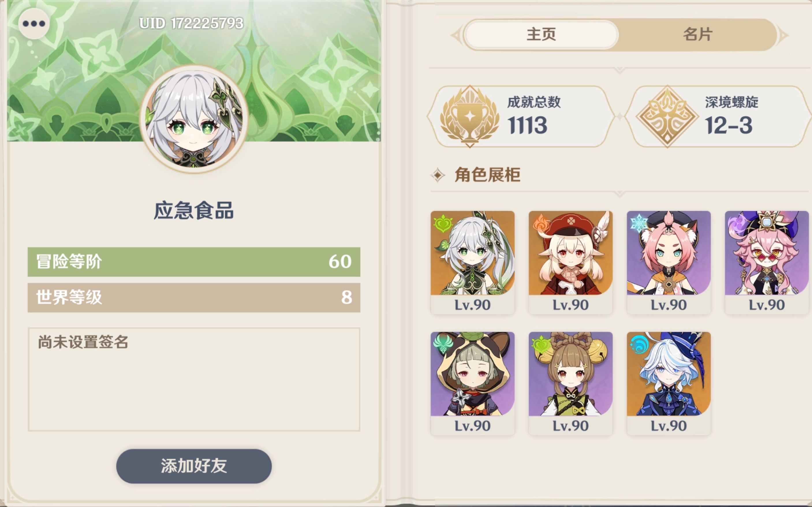Click the 添加好友 button

[194, 466]
